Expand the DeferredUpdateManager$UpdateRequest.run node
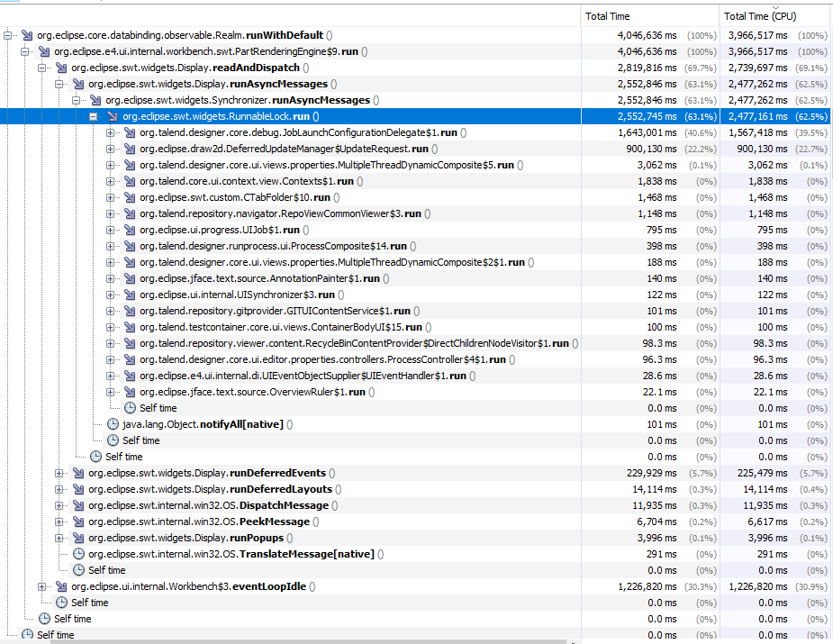Image resolution: width=833 pixels, height=644 pixels. tap(109, 149)
